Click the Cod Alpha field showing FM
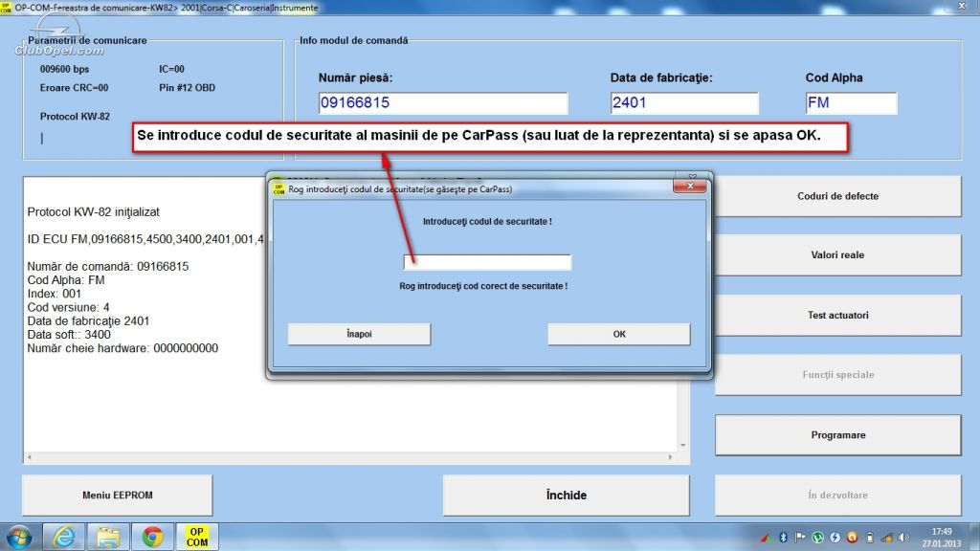The width and height of the screenshot is (980, 551). tap(851, 103)
